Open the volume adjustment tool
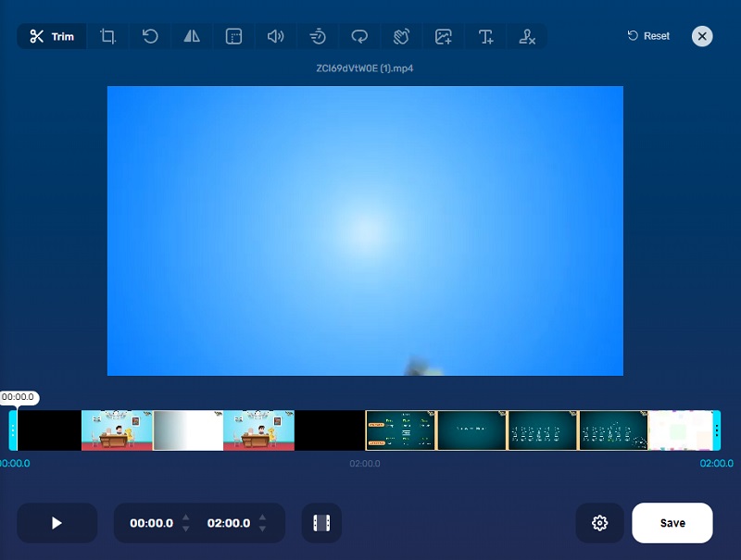Screen dimensions: 741x560 pos(275,36)
